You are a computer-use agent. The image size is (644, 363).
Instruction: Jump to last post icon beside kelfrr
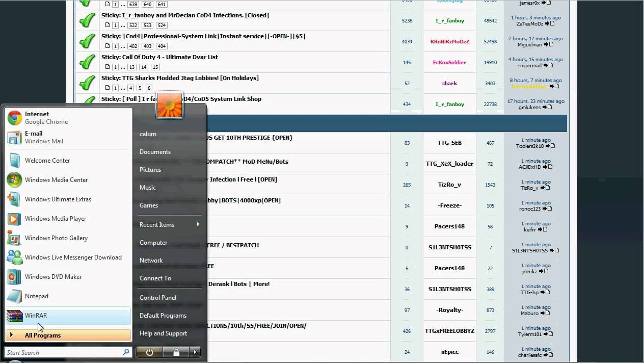[x=543, y=230]
